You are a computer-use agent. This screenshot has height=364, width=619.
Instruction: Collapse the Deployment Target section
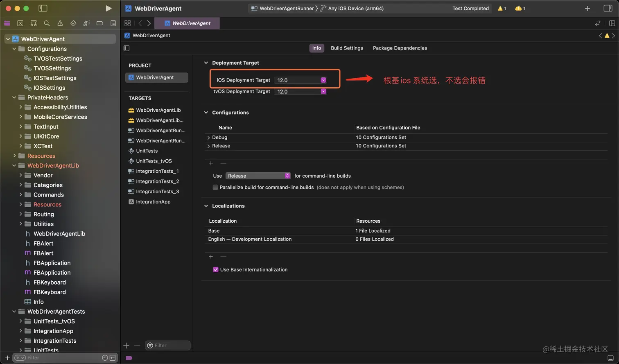[x=206, y=63]
